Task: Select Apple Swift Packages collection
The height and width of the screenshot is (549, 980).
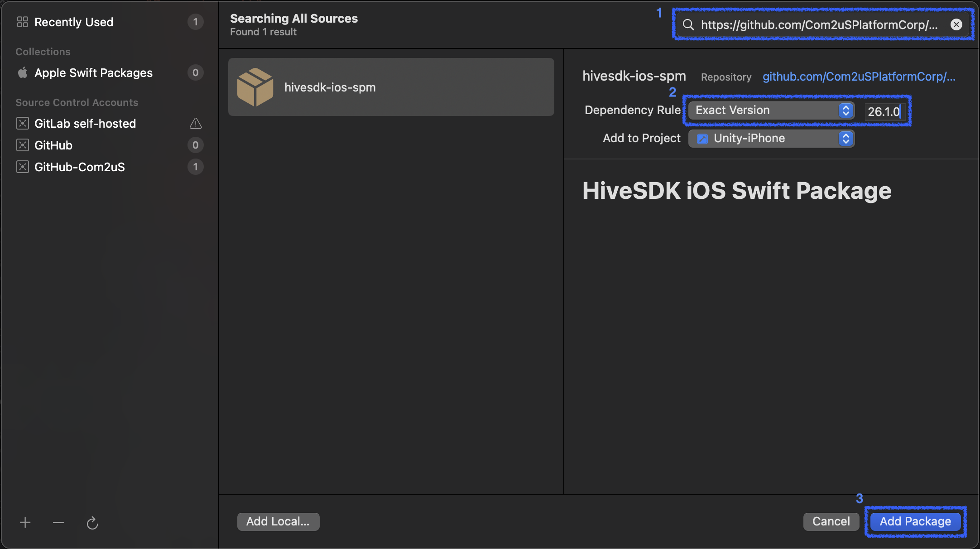Action: [x=93, y=72]
